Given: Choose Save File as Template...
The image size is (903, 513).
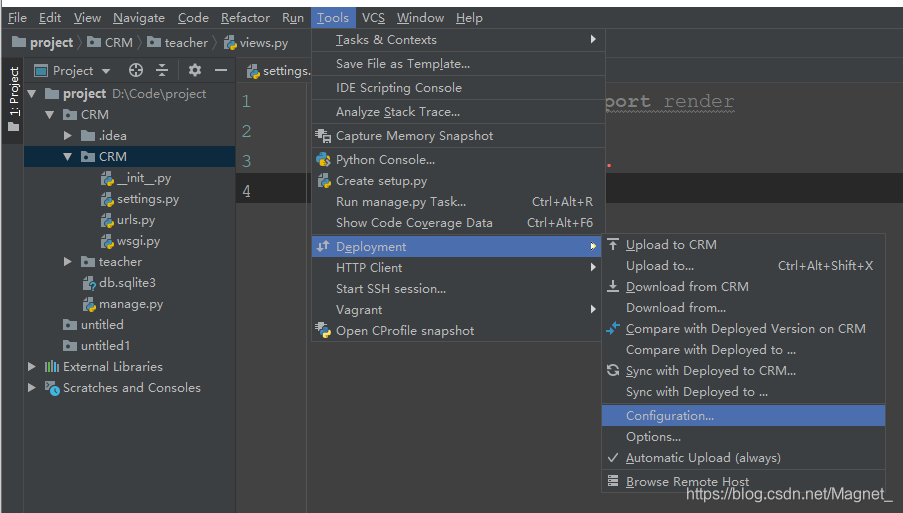Looking at the screenshot, I should (458, 64).
